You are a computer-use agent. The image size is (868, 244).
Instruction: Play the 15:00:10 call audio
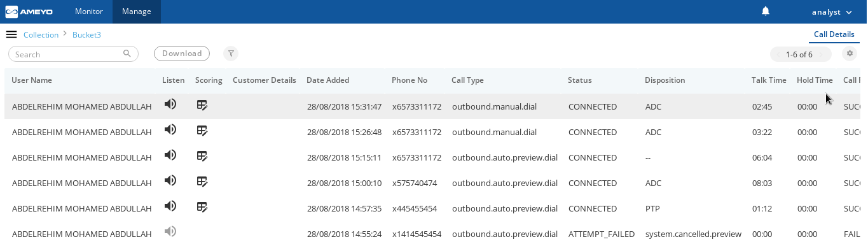pos(170,181)
